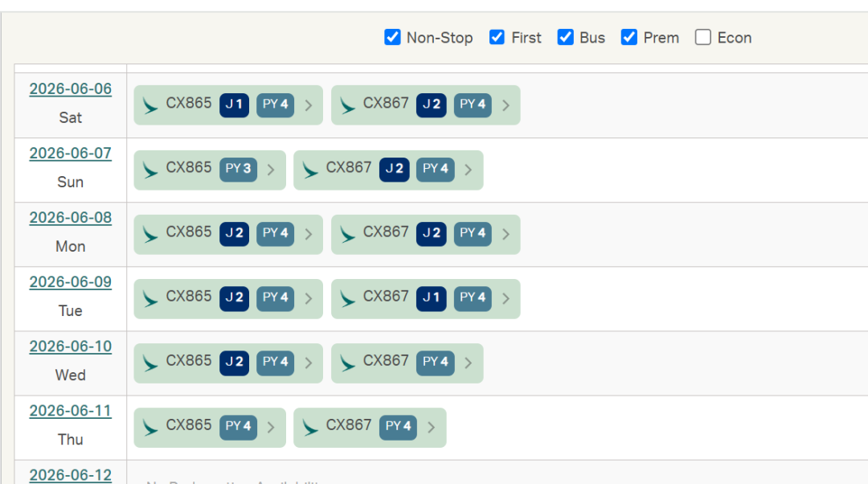Follow the 2026-06-11 date link
This screenshot has width=868, height=484.
[x=71, y=410]
